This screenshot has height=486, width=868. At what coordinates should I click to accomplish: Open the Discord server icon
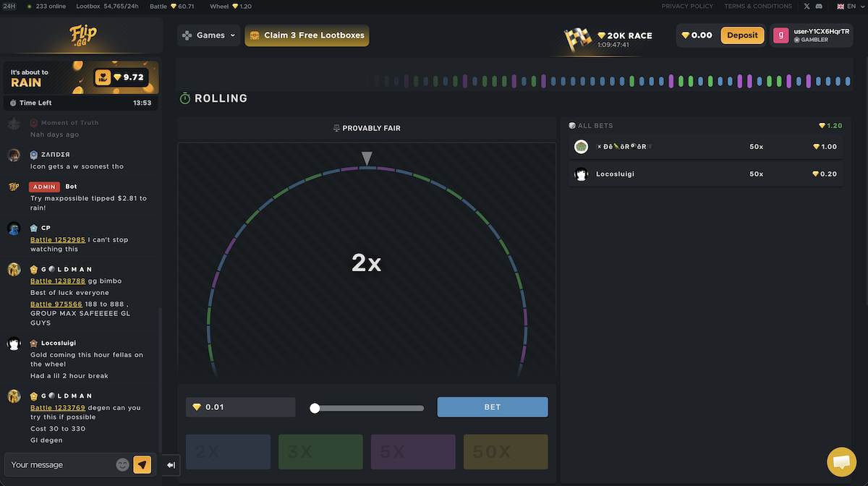819,7
